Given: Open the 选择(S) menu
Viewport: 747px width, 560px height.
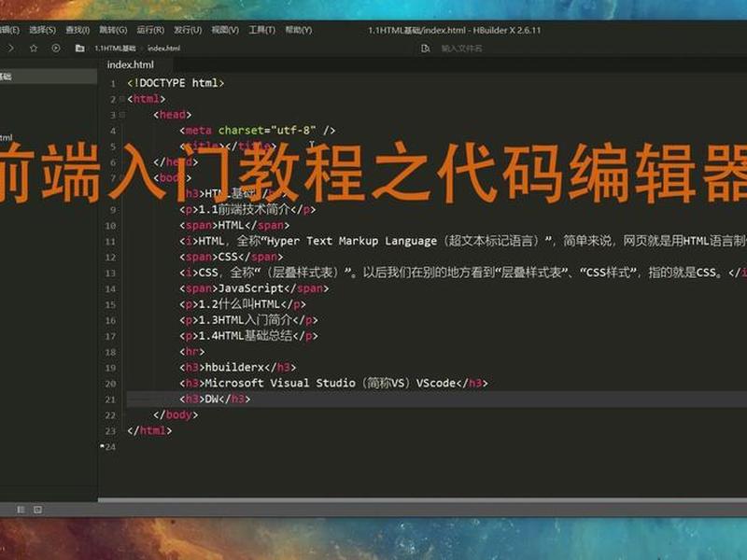Looking at the screenshot, I should coord(42,30).
